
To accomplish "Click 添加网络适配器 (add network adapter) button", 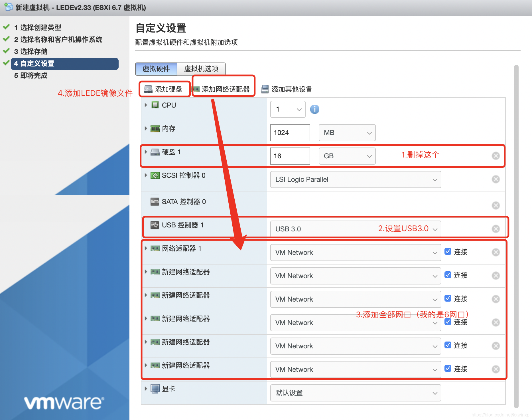I will point(222,89).
